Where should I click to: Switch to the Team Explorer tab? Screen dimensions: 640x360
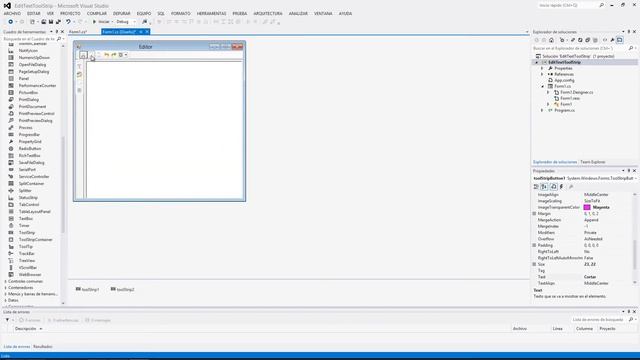click(x=593, y=162)
